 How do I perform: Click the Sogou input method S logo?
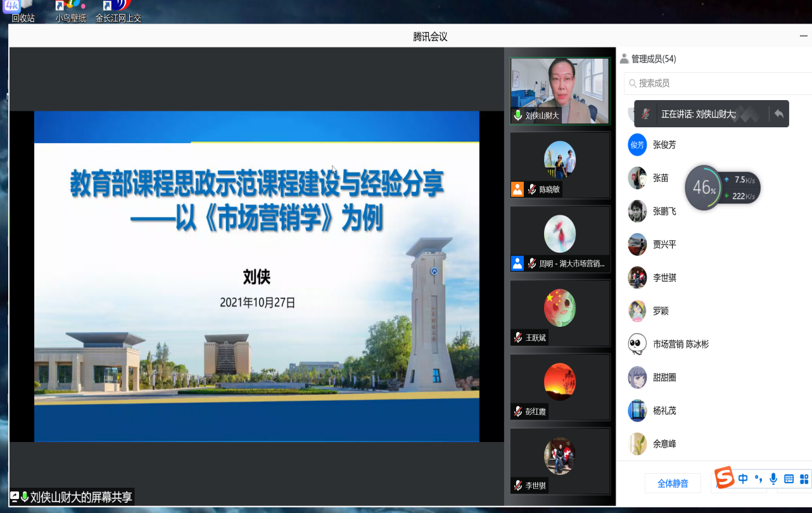pos(725,478)
